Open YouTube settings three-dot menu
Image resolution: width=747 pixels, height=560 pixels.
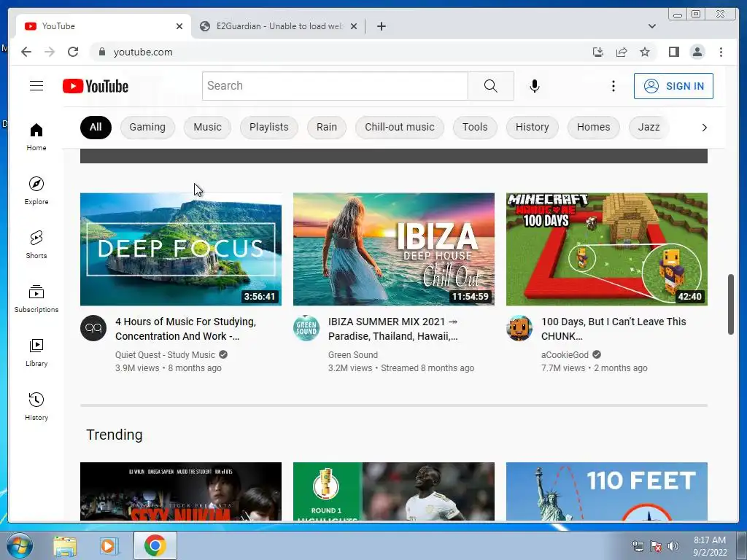tap(613, 86)
